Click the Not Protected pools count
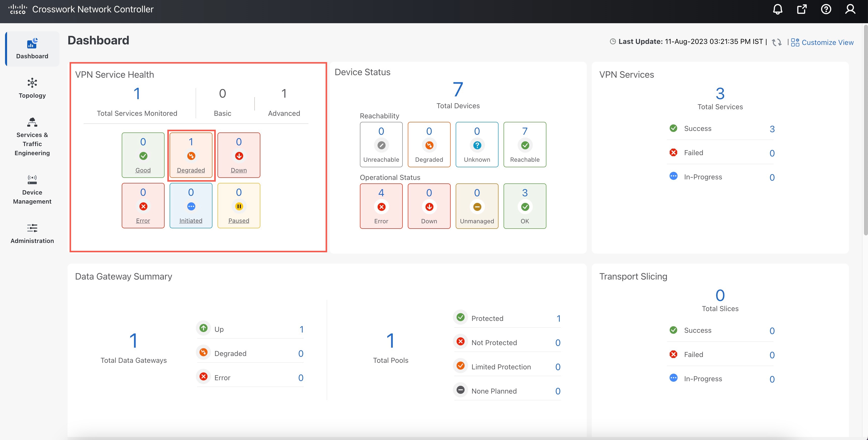 tap(558, 343)
